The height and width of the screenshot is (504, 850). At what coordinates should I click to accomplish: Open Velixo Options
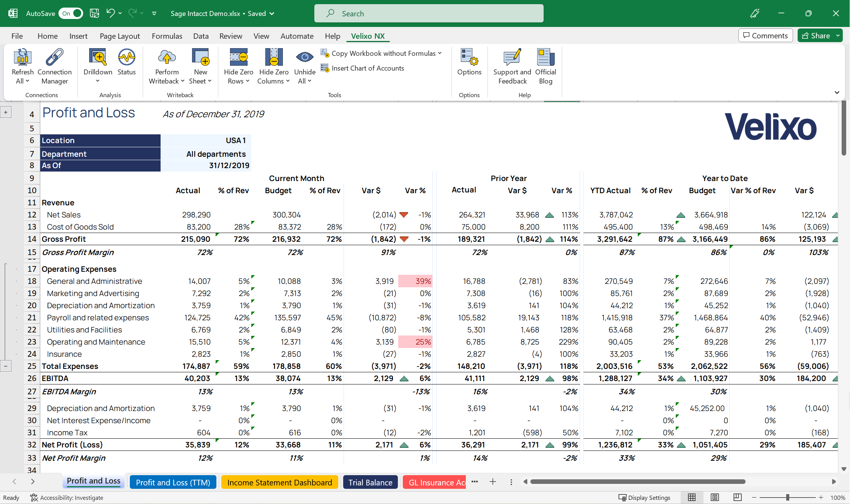pos(469,62)
